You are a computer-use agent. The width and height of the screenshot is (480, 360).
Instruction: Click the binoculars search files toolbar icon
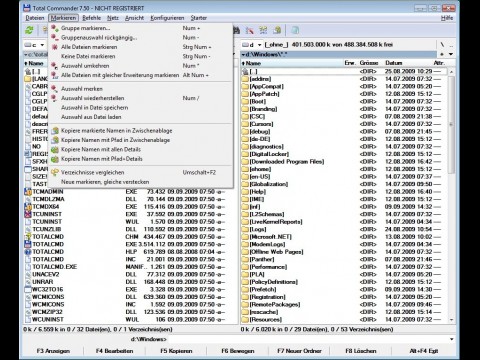[x=237, y=30]
